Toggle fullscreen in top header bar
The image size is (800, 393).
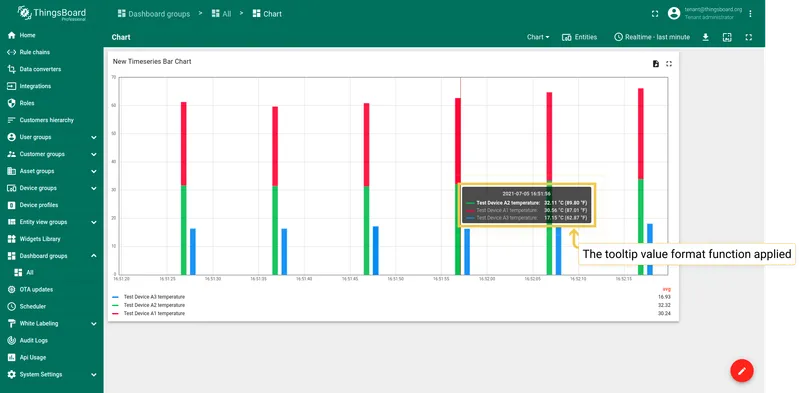655,14
